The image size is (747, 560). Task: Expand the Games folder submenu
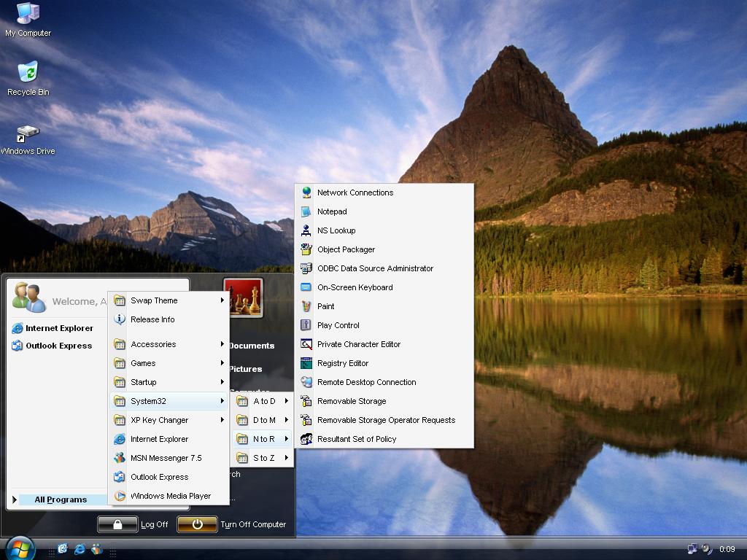click(143, 363)
